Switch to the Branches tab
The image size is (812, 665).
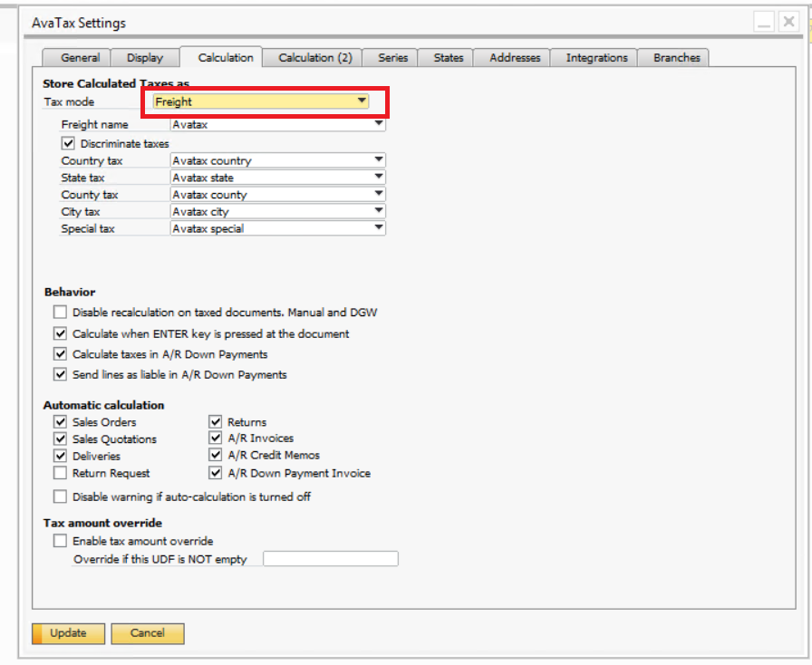tap(673, 57)
